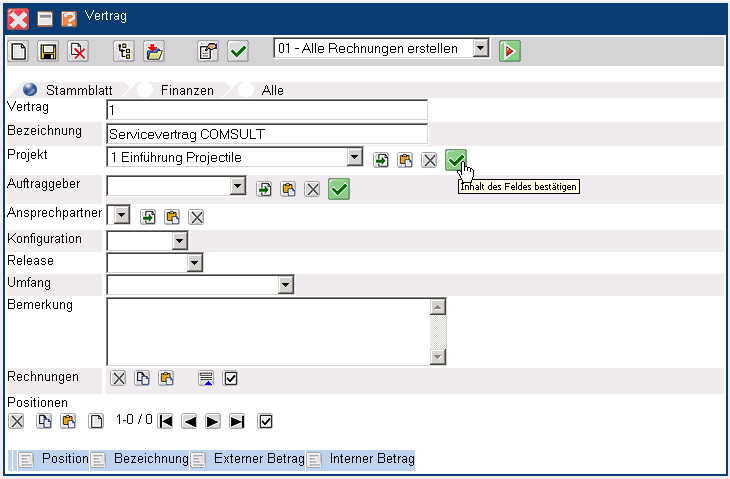Switch to the Finanzen tab
Image resolution: width=730 pixels, height=479 pixels.
point(146,89)
